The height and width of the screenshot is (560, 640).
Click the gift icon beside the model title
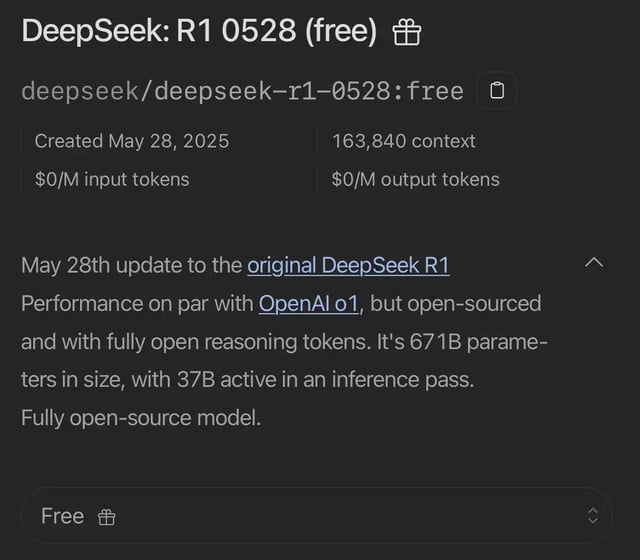pyautogui.click(x=407, y=33)
